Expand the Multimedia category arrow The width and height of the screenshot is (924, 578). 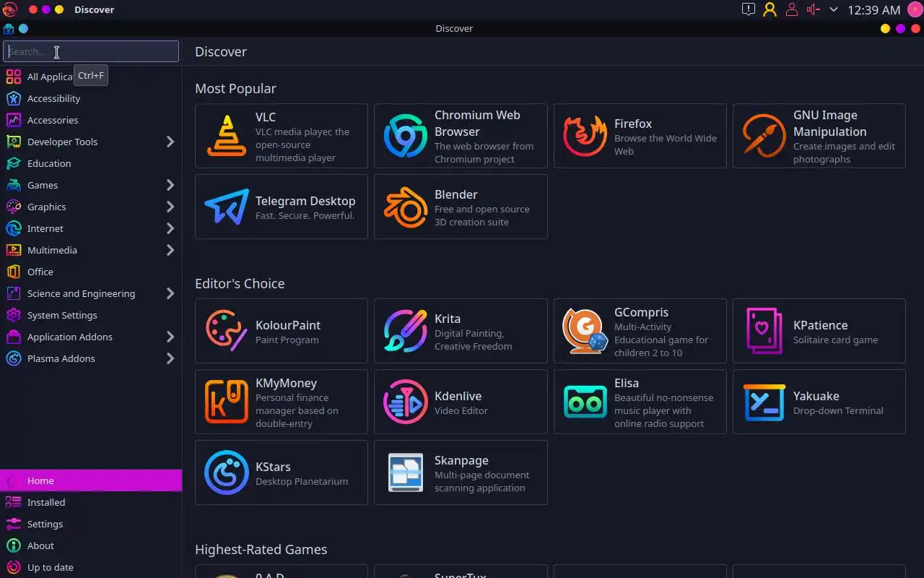point(170,250)
